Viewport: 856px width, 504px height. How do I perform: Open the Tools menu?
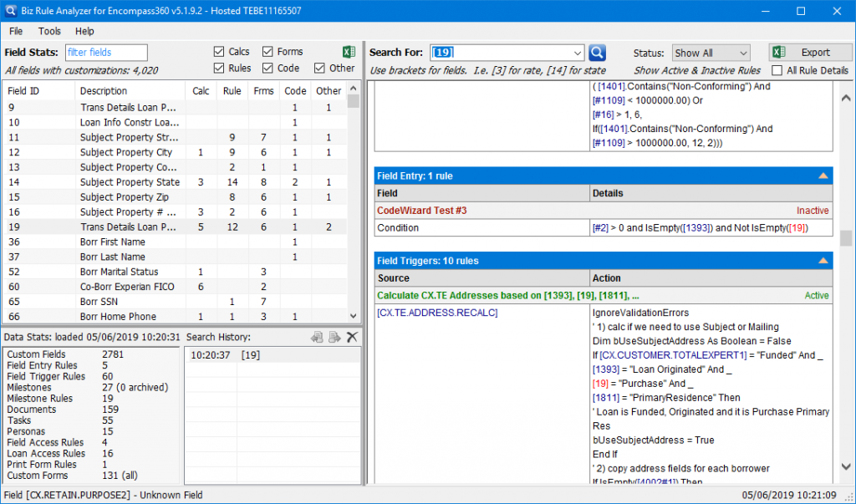49,31
